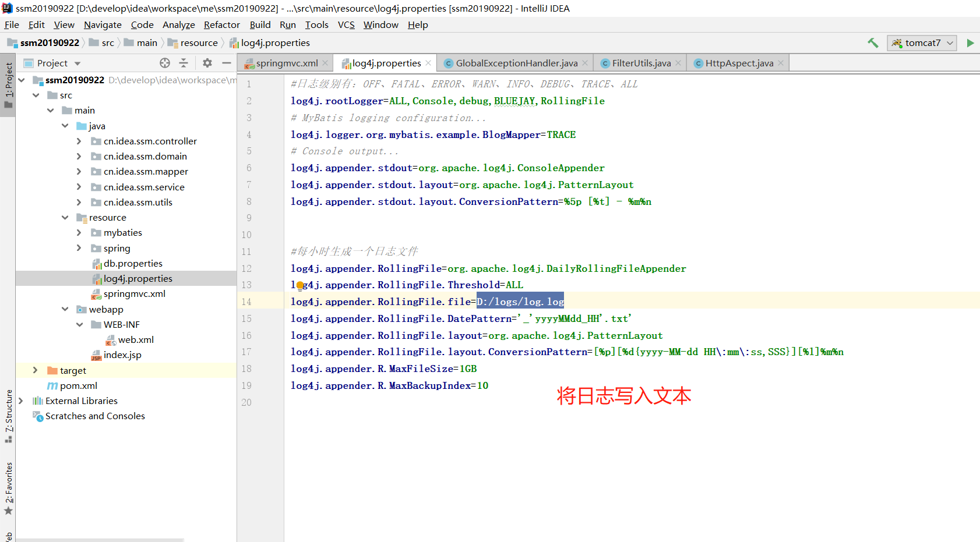Click the scroll-from-source target icon
980x542 pixels.
tap(165, 63)
